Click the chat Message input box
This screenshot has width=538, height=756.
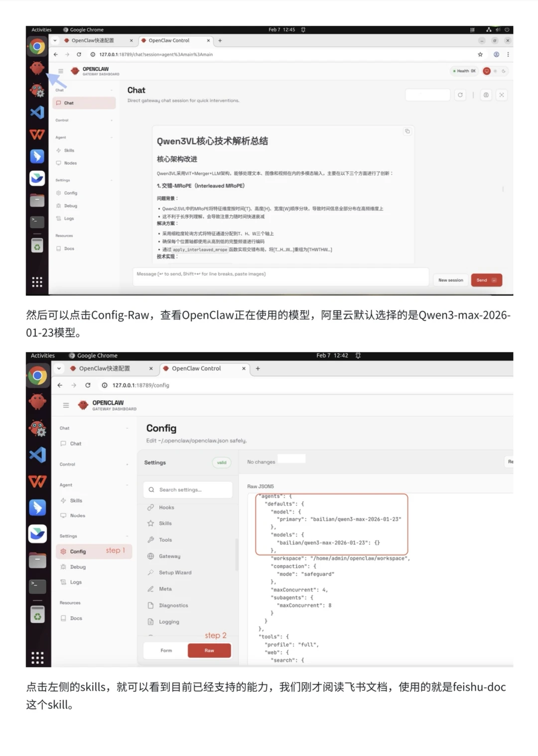tap(280, 277)
